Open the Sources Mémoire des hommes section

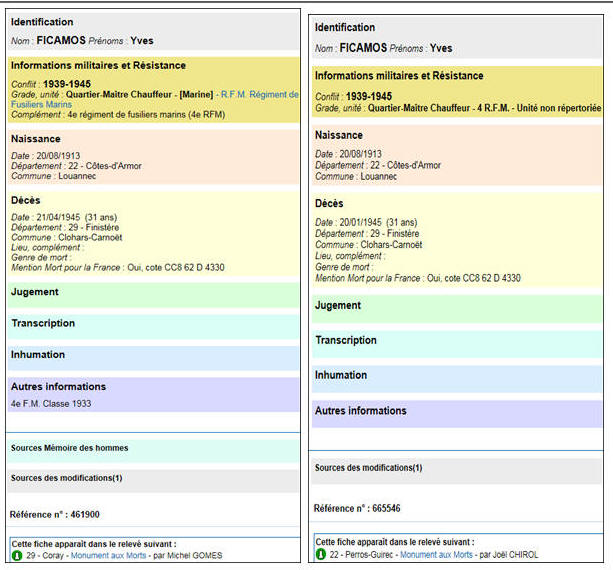[69, 448]
